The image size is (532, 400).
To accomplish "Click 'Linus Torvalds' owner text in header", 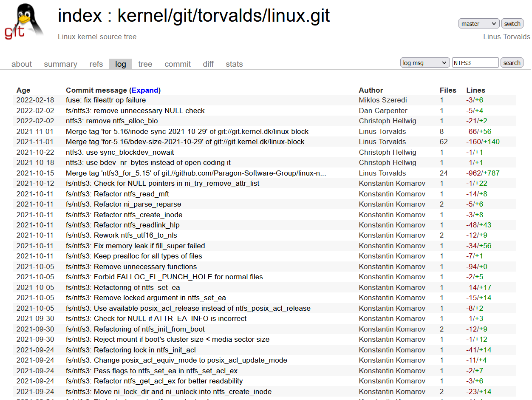I will coord(507,37).
